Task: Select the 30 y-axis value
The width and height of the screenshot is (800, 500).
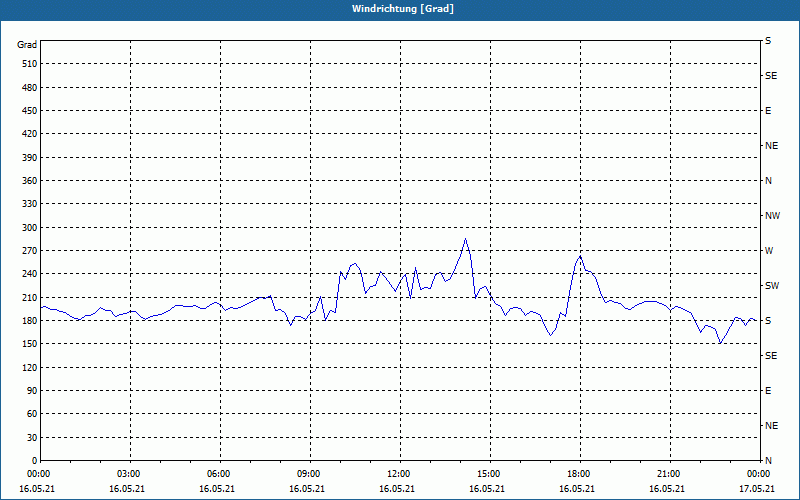Action: pyautogui.click(x=32, y=437)
